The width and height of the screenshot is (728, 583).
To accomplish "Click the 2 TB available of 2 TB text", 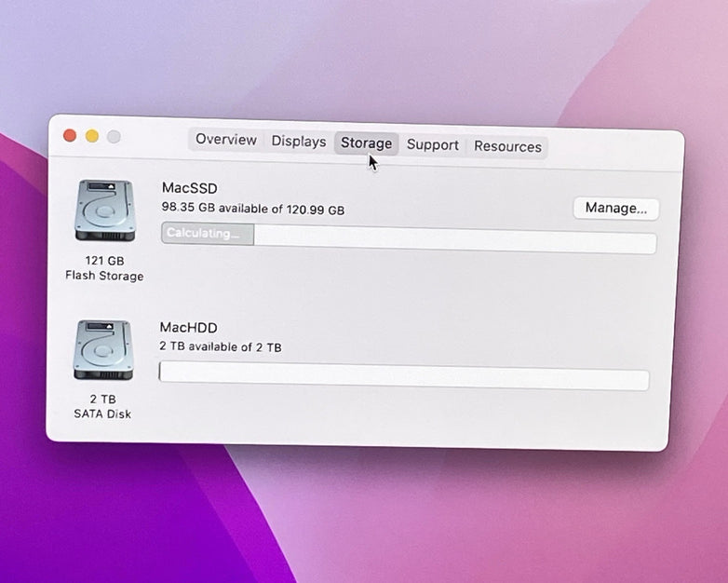I will [221, 347].
